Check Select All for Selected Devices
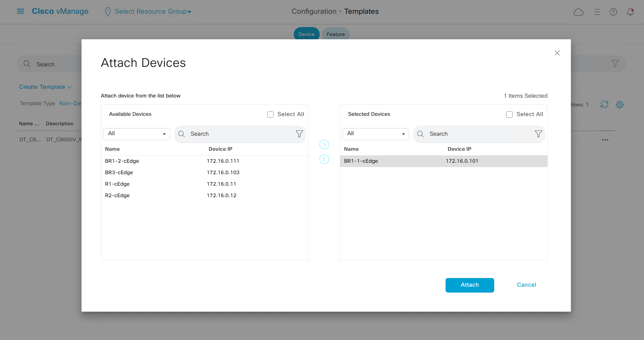644x340 pixels. (509, 114)
